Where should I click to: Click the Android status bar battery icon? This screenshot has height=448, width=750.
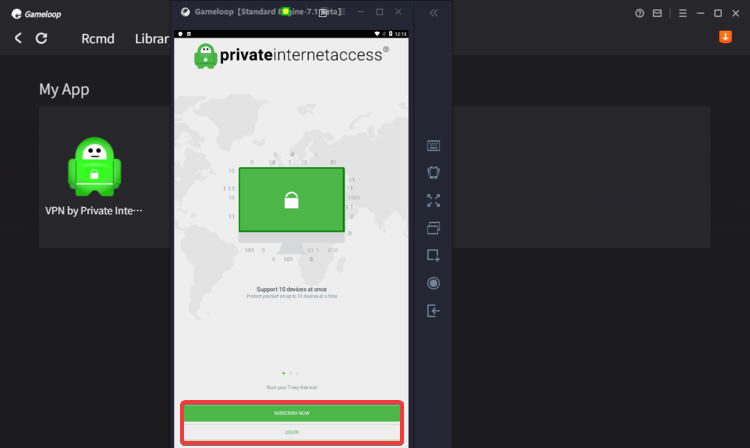coord(390,34)
